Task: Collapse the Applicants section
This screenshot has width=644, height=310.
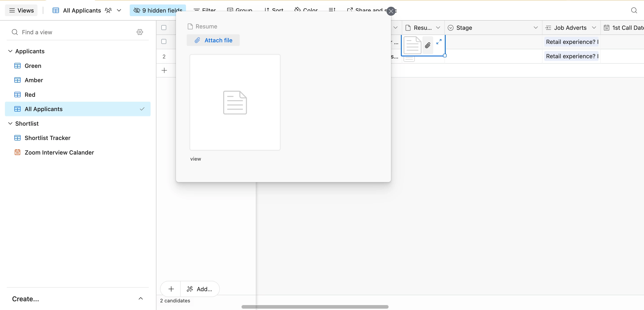Action: 10,51
